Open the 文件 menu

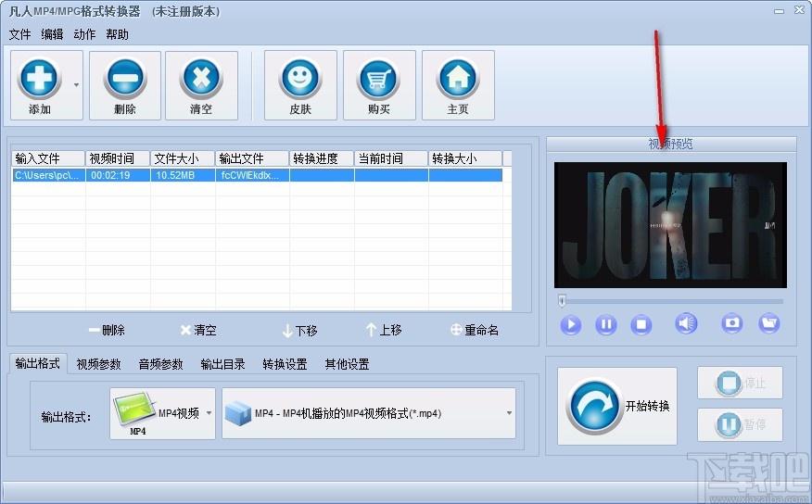(19, 34)
